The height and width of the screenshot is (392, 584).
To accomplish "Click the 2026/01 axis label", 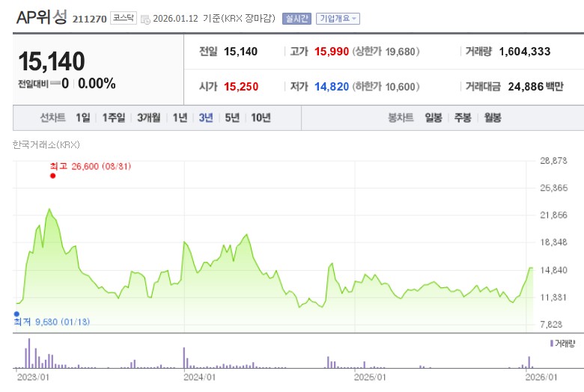I will click(x=541, y=377).
